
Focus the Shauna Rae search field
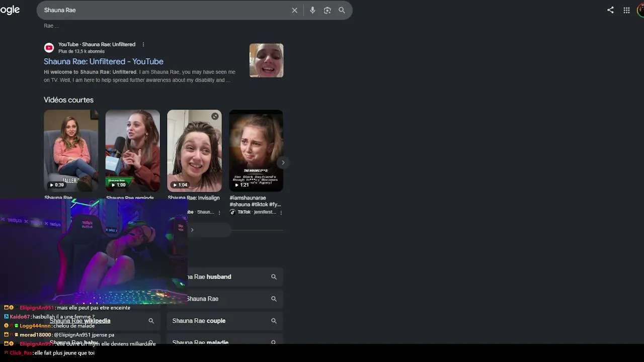(164, 10)
